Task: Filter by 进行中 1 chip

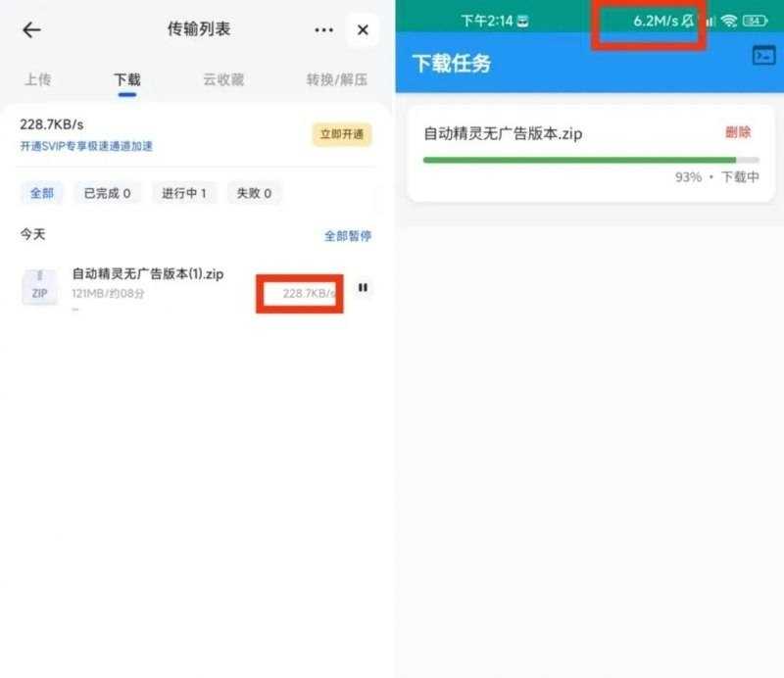Action: 183,193
